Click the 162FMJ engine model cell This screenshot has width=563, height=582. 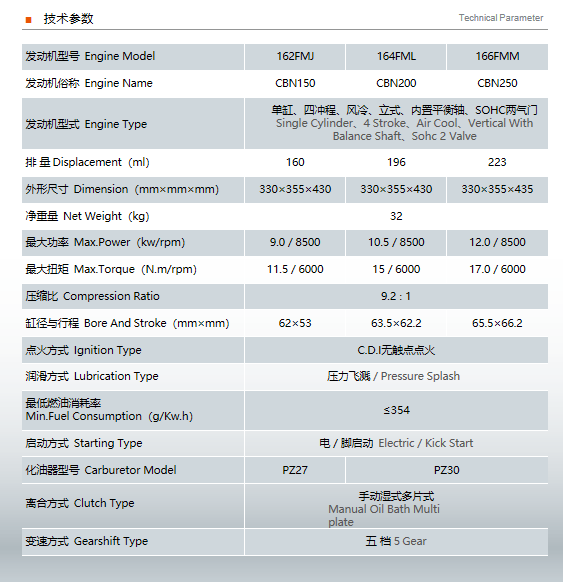pyautogui.click(x=295, y=57)
